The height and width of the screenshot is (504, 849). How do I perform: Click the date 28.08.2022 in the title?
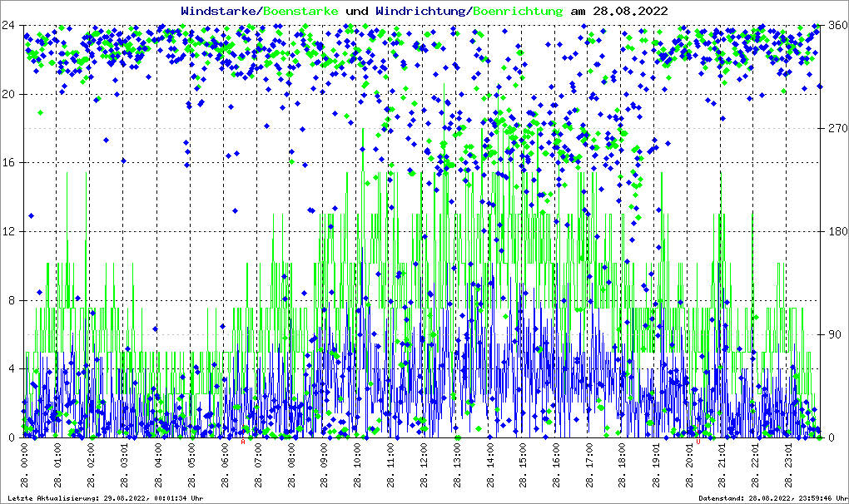[629, 11]
